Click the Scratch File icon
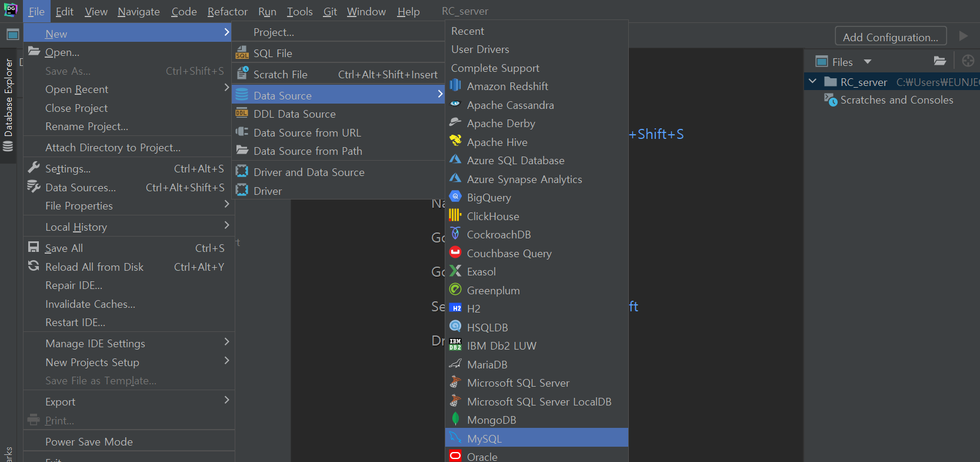 (242, 74)
